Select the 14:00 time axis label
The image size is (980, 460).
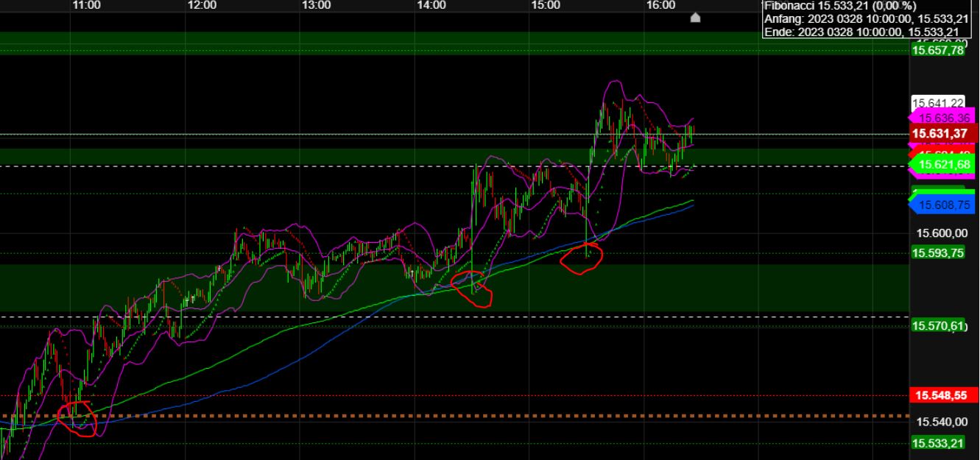431,4
